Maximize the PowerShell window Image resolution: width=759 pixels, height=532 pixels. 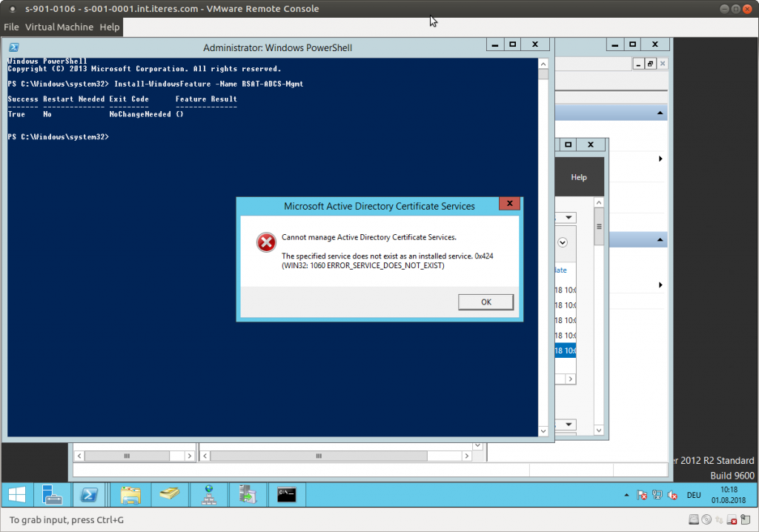513,44
